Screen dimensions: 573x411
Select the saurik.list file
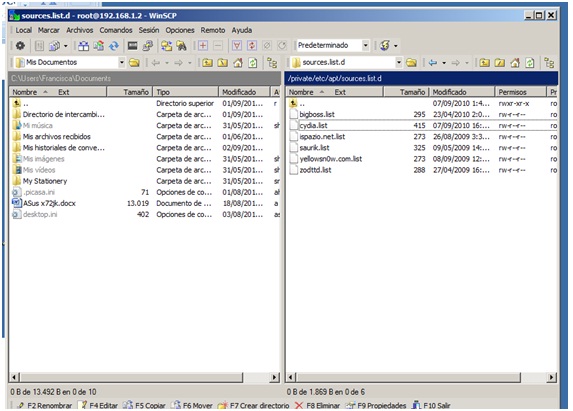(x=314, y=148)
